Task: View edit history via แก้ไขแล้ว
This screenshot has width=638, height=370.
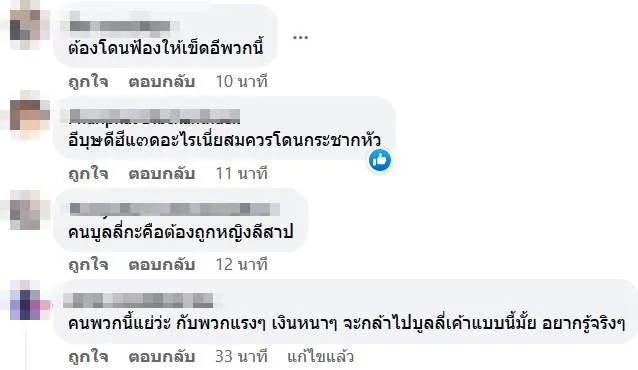Action: [x=320, y=357]
